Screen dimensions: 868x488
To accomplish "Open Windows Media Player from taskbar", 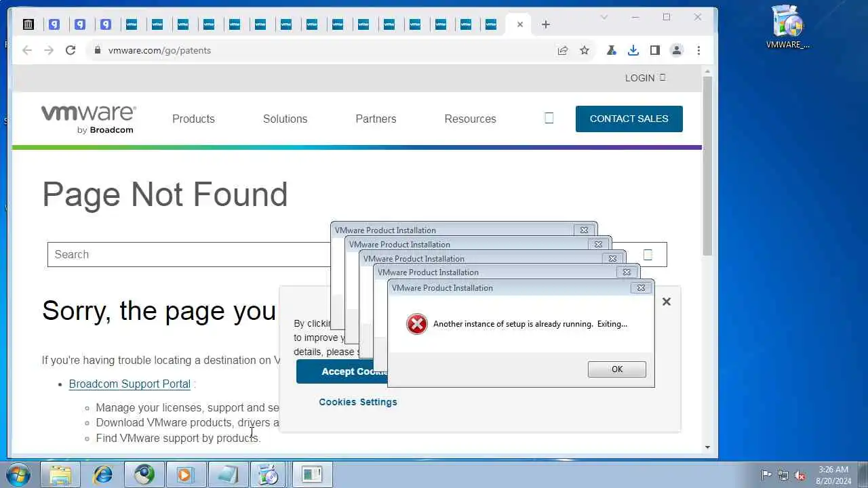I will [186, 474].
